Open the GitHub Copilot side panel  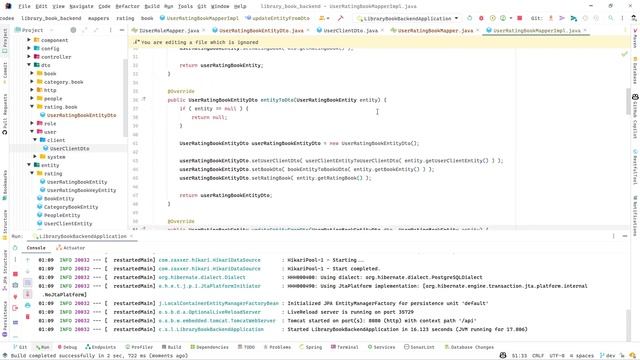635,117
